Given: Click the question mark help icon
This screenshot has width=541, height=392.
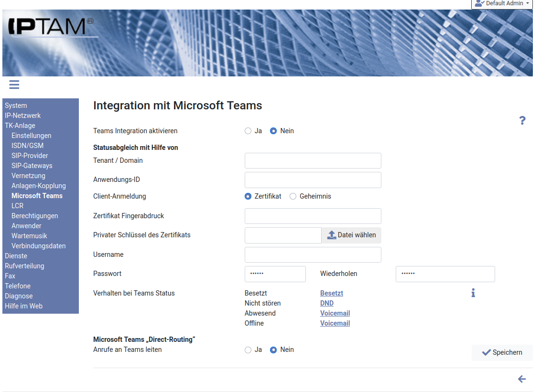Looking at the screenshot, I should pos(522,120).
